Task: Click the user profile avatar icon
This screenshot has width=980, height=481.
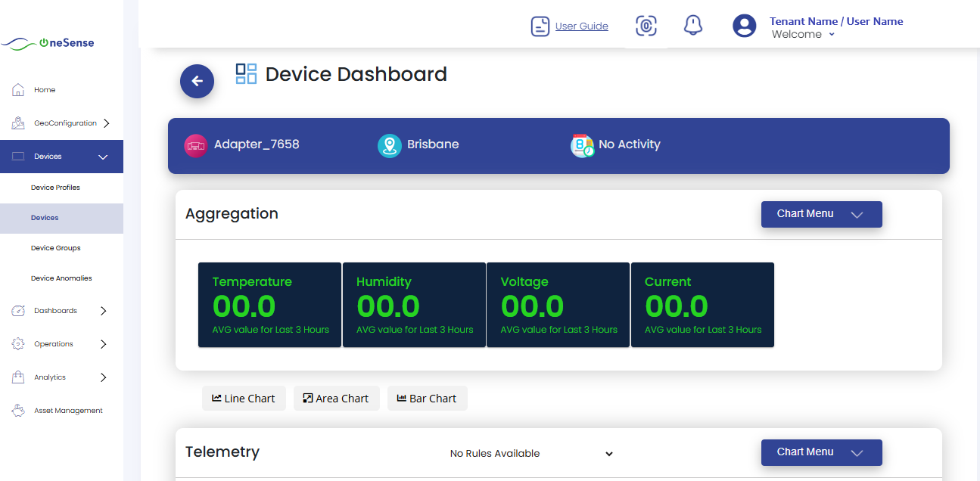Action: pyautogui.click(x=744, y=26)
